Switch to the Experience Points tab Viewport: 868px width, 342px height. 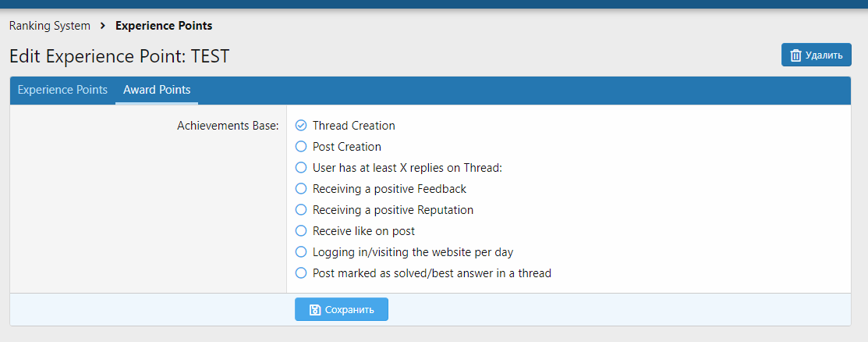[62, 90]
